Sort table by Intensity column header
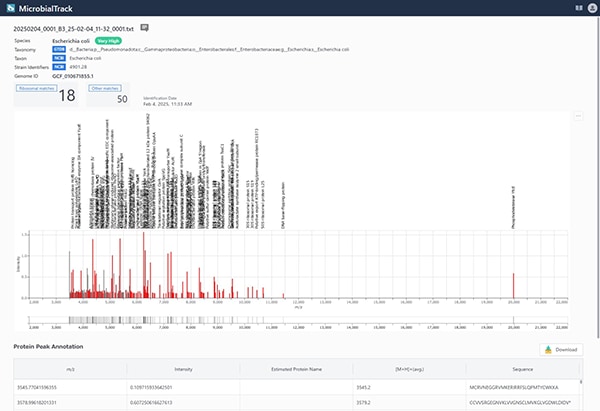Viewport: 600px width, 411px height. (x=184, y=369)
